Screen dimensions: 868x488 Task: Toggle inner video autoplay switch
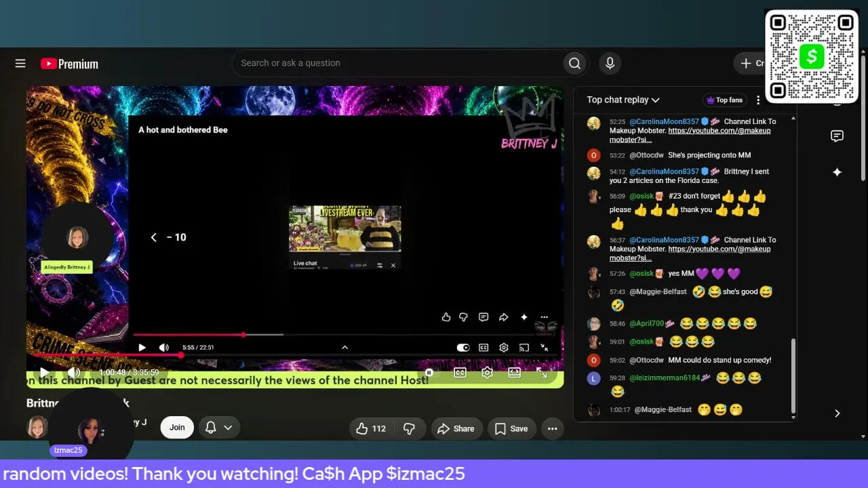click(463, 348)
